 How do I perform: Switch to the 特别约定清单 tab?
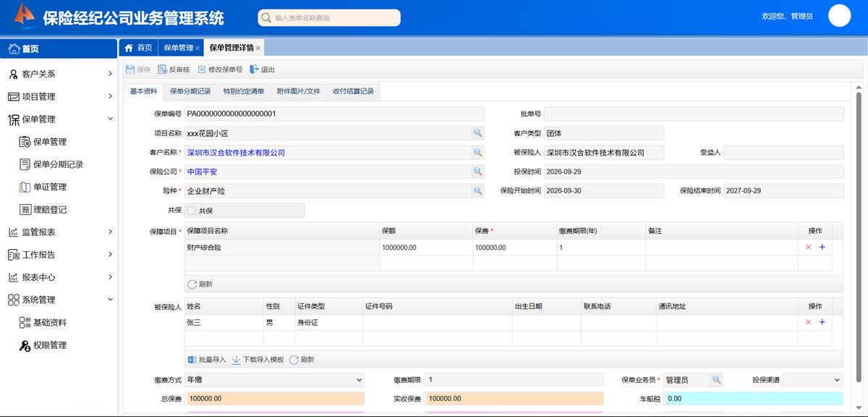click(x=244, y=91)
